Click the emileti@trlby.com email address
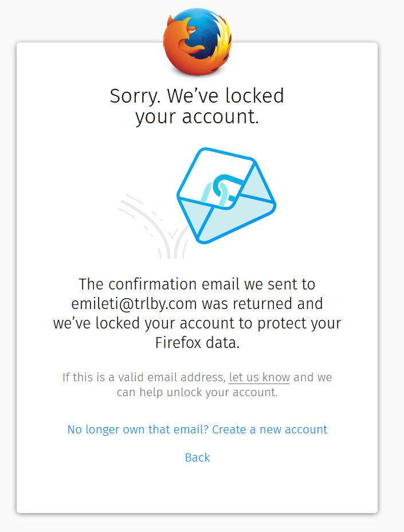Viewport: 404px width, 532px height. point(135,303)
